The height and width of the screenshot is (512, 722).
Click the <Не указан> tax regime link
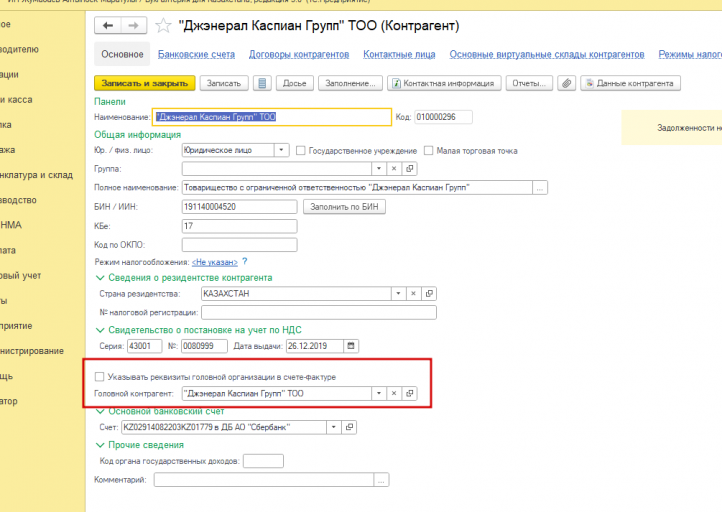215,262
